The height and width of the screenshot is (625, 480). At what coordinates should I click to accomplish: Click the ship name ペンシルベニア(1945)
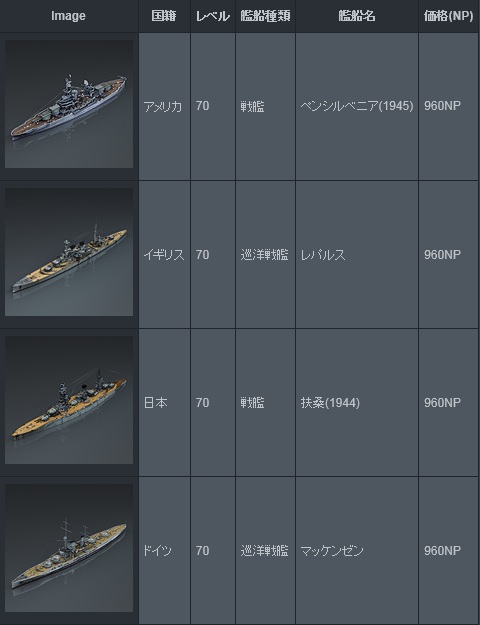[x=357, y=106]
